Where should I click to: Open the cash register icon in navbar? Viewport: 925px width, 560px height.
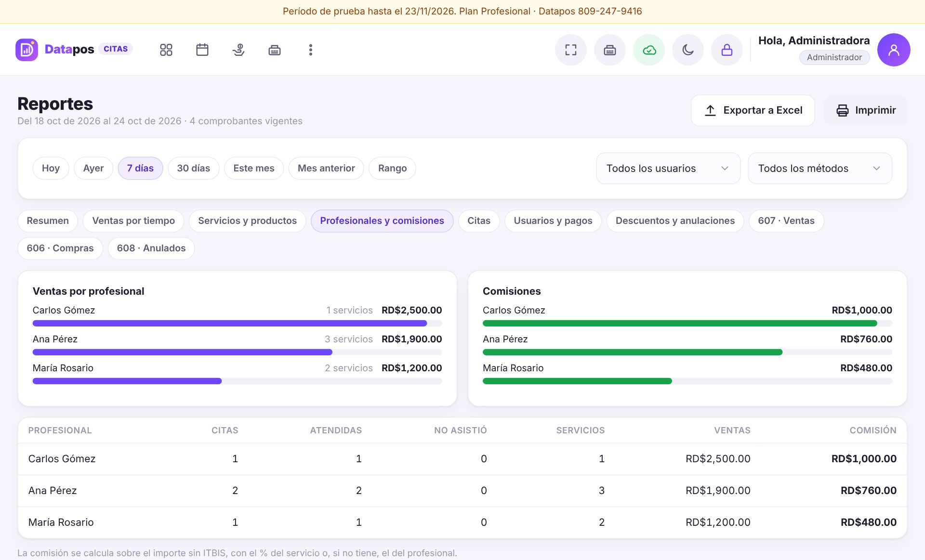click(275, 50)
